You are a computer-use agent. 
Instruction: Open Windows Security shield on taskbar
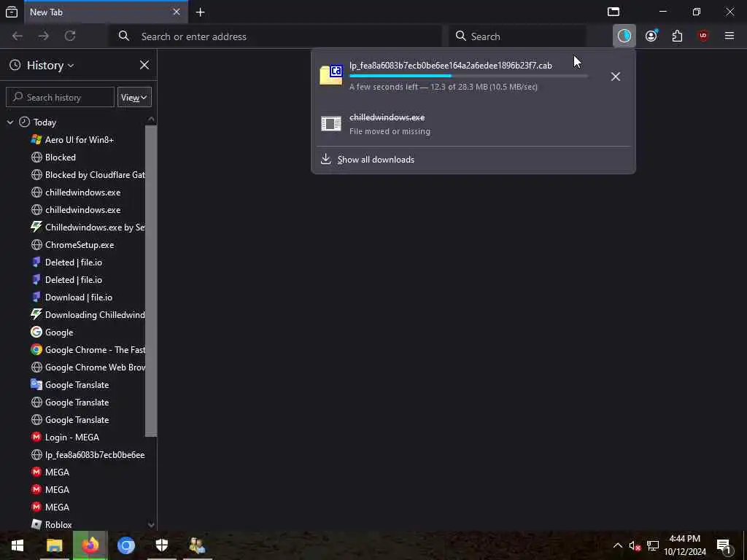coord(162,545)
